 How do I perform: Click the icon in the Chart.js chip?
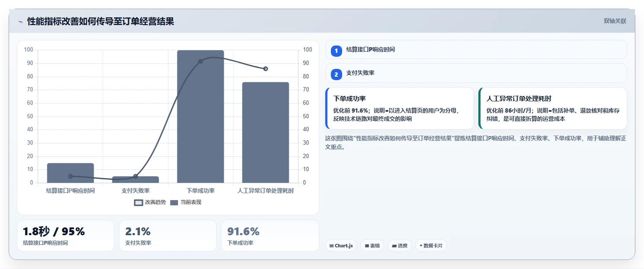tap(331, 246)
